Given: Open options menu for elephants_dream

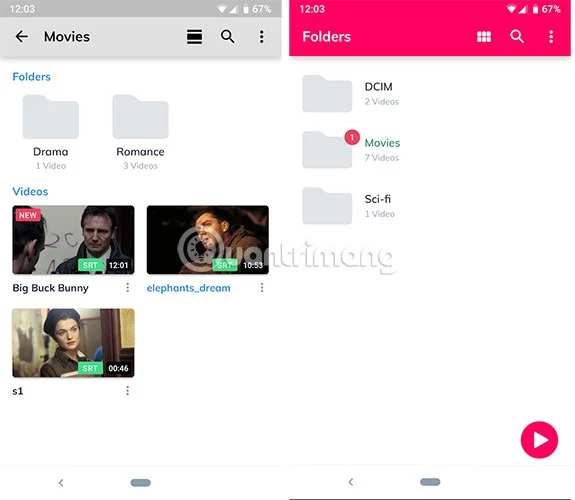Looking at the screenshot, I should [x=262, y=288].
